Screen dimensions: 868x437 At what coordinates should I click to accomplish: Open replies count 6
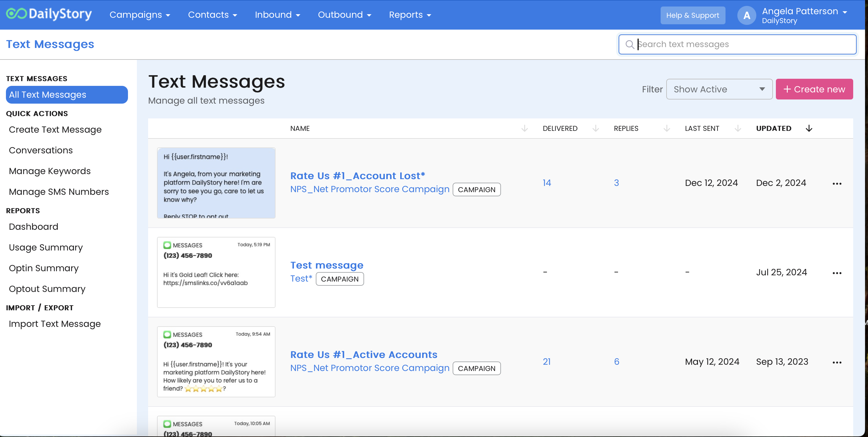point(616,362)
